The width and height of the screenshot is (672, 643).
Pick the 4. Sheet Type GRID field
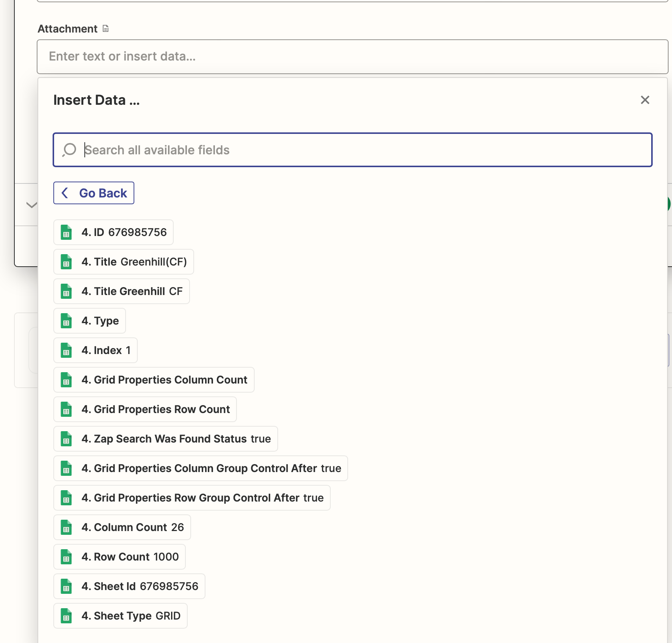(120, 616)
